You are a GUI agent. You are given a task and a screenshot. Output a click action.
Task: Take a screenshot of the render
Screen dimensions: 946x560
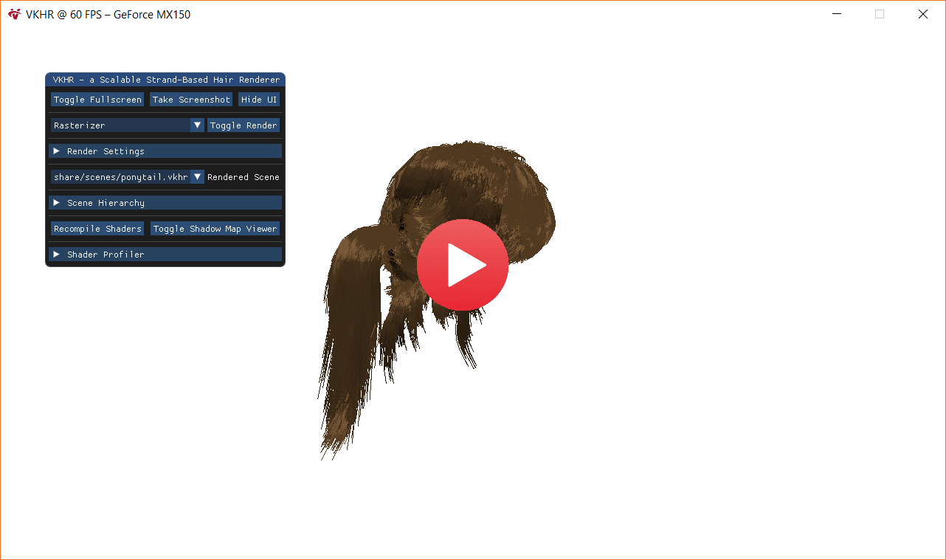click(x=191, y=100)
